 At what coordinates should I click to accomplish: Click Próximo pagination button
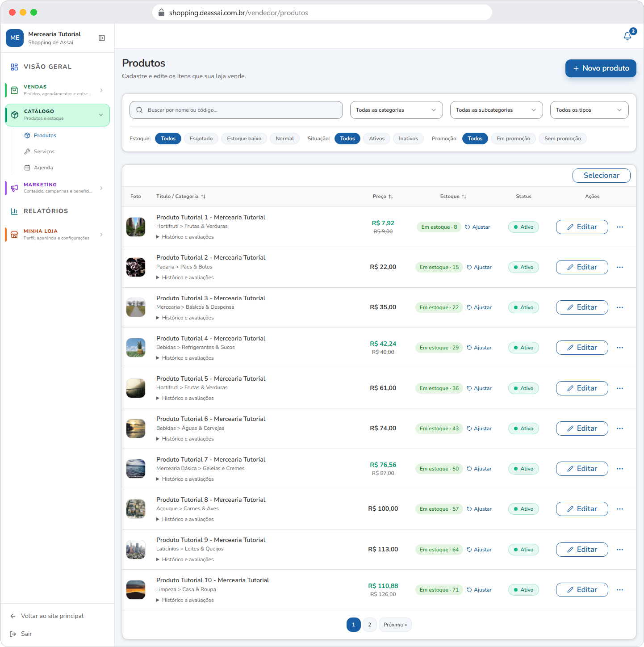pos(395,625)
